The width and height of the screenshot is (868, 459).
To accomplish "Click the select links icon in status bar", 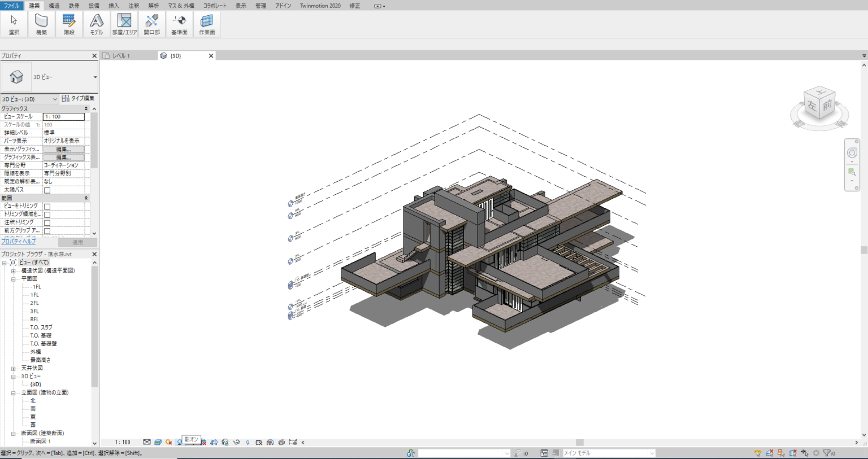I will tap(758, 453).
